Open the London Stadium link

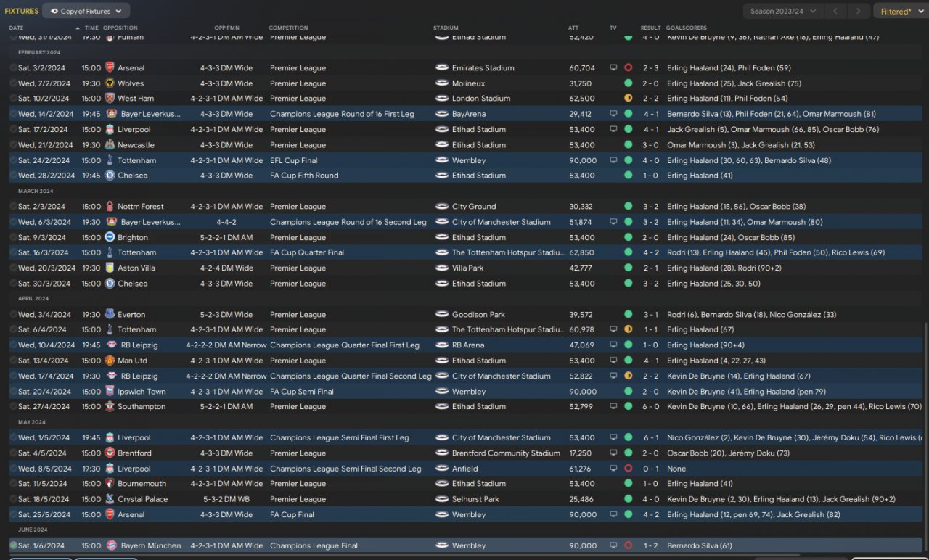click(x=481, y=99)
